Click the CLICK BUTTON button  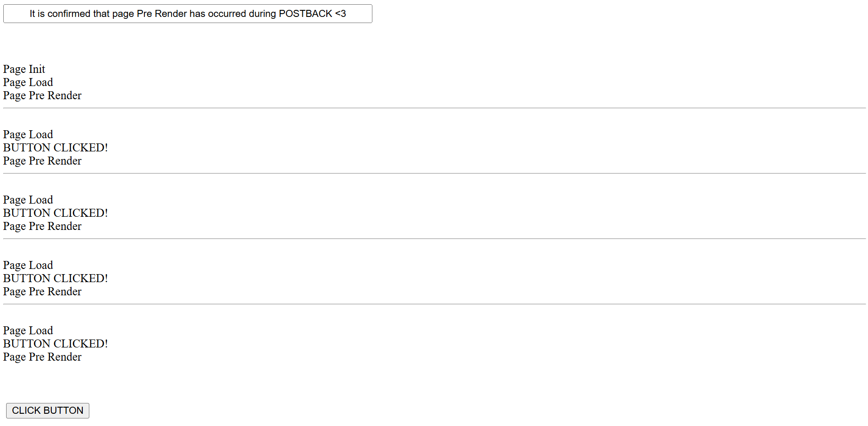pyautogui.click(x=47, y=410)
